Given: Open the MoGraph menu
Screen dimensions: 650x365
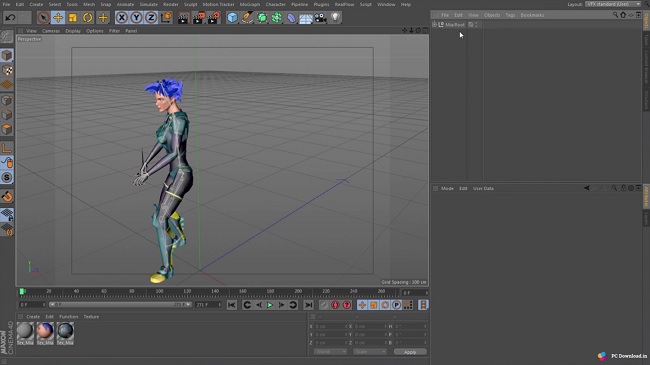Looking at the screenshot, I should click(250, 4).
